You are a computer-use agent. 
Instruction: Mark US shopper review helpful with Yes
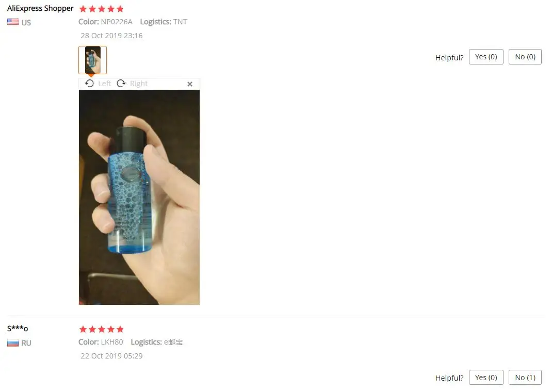[x=486, y=57]
